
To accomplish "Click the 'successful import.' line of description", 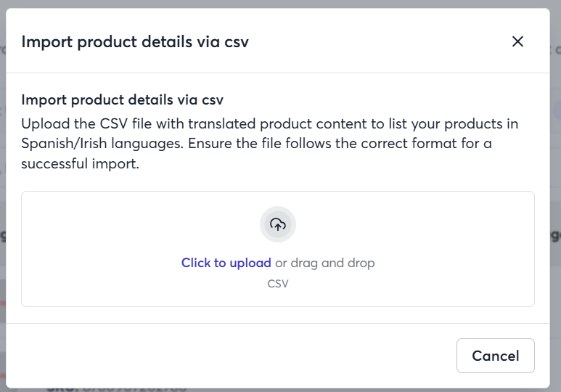I will pos(80,163).
